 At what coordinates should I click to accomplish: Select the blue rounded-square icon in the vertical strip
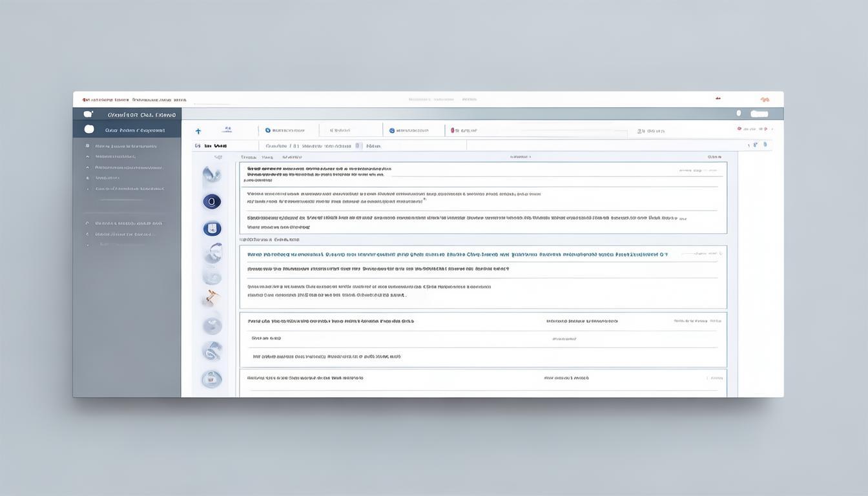coord(212,229)
